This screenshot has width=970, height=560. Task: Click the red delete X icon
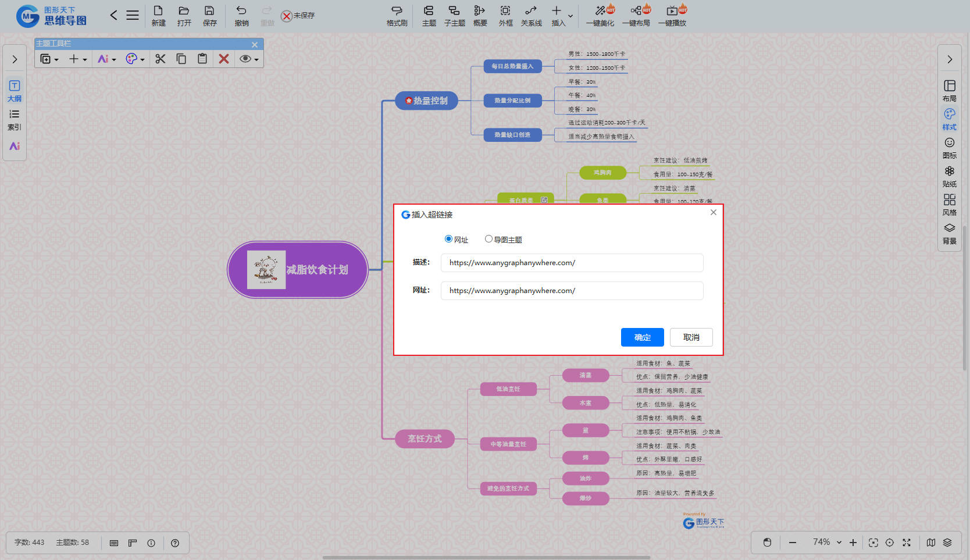point(223,59)
